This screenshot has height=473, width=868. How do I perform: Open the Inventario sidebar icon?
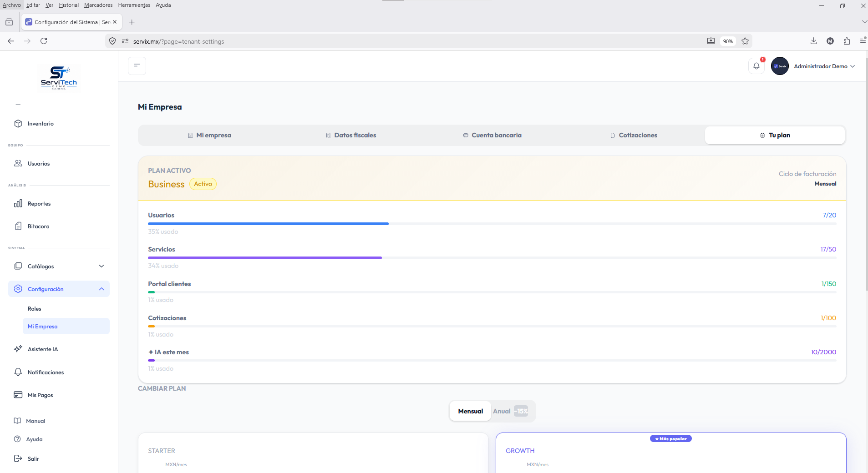[18, 124]
